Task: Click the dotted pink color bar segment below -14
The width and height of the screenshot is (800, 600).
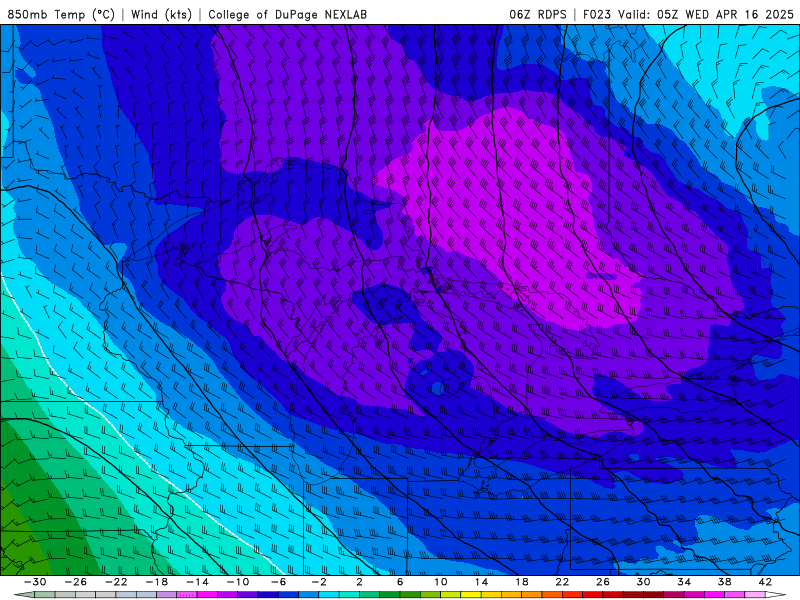Action: [x=187, y=595]
